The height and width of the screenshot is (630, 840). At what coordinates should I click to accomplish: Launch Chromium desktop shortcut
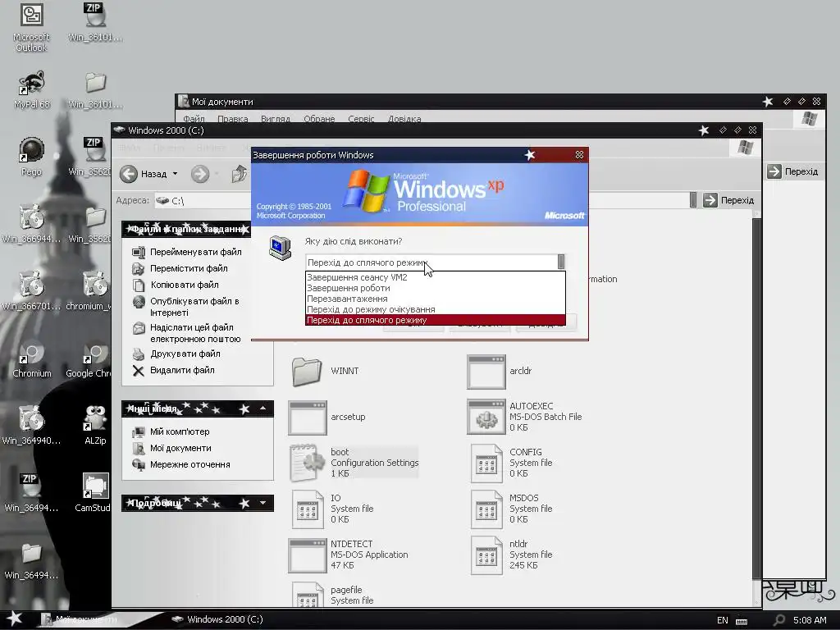31,360
